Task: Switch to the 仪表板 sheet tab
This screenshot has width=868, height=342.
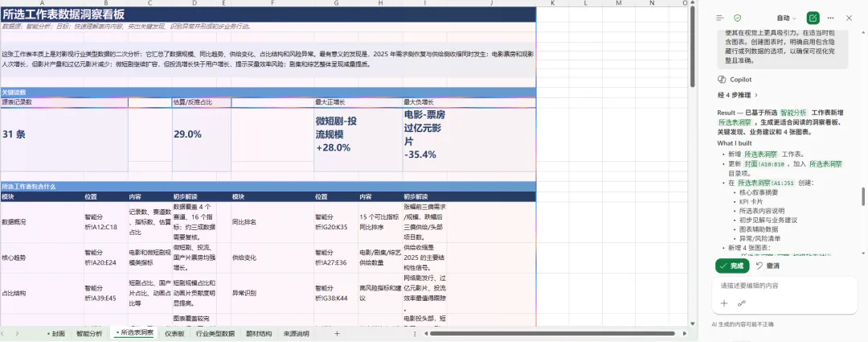Action: pos(174,334)
